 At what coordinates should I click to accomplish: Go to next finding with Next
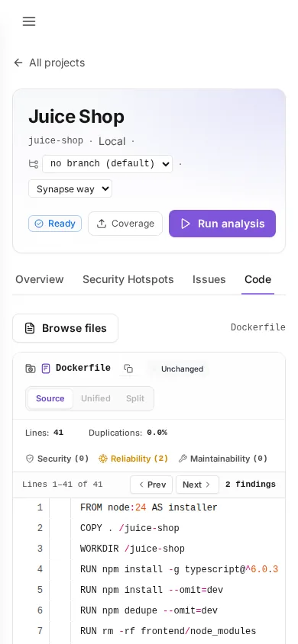coord(197,485)
